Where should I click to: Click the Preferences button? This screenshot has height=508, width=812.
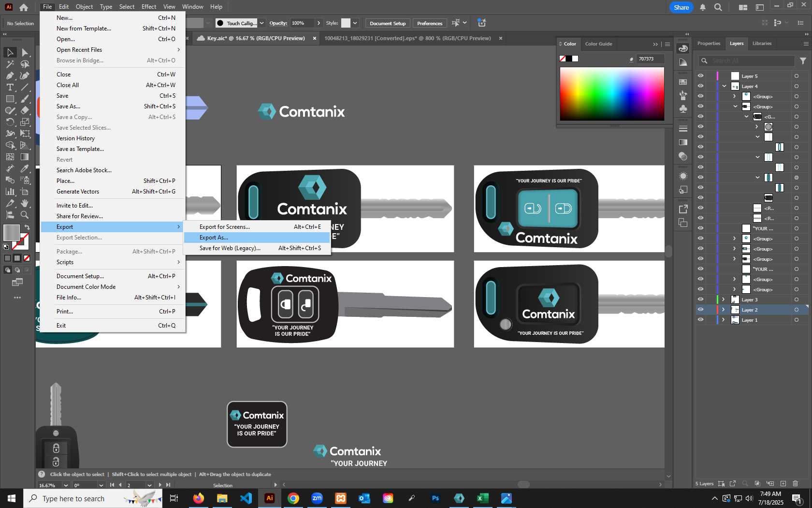pyautogui.click(x=430, y=23)
